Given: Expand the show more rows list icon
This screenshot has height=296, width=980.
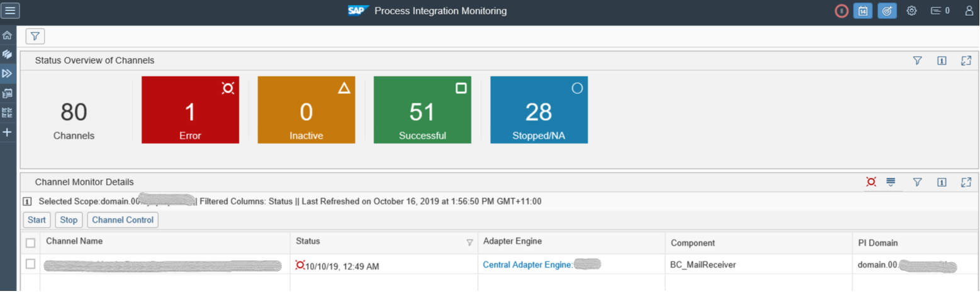Looking at the screenshot, I should coord(891,182).
